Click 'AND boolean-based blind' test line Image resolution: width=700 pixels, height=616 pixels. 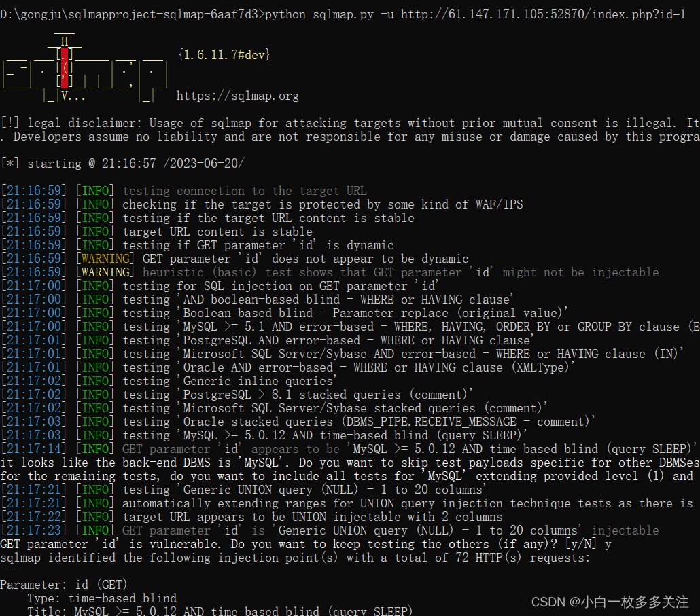(x=257, y=300)
